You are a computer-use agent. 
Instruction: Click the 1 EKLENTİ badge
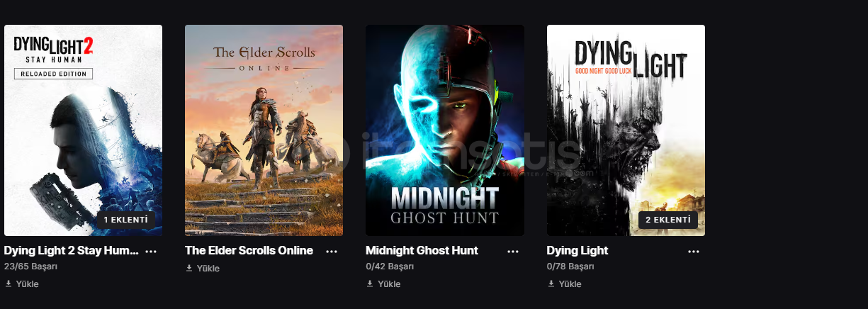click(x=125, y=220)
